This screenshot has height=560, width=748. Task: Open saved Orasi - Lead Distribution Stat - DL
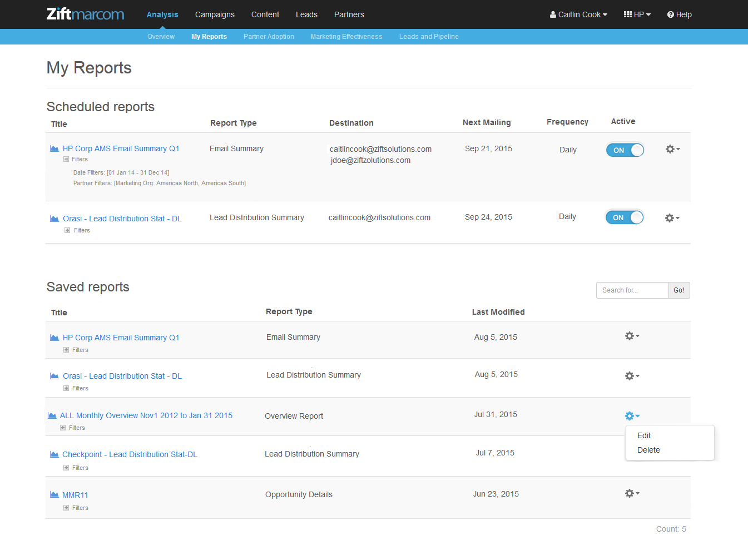tap(122, 376)
